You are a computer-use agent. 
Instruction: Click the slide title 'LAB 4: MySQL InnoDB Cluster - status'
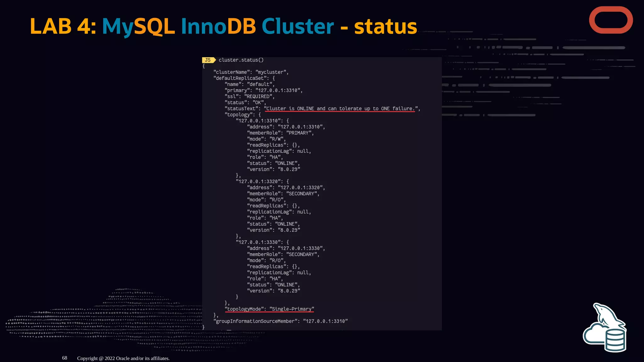(223, 26)
